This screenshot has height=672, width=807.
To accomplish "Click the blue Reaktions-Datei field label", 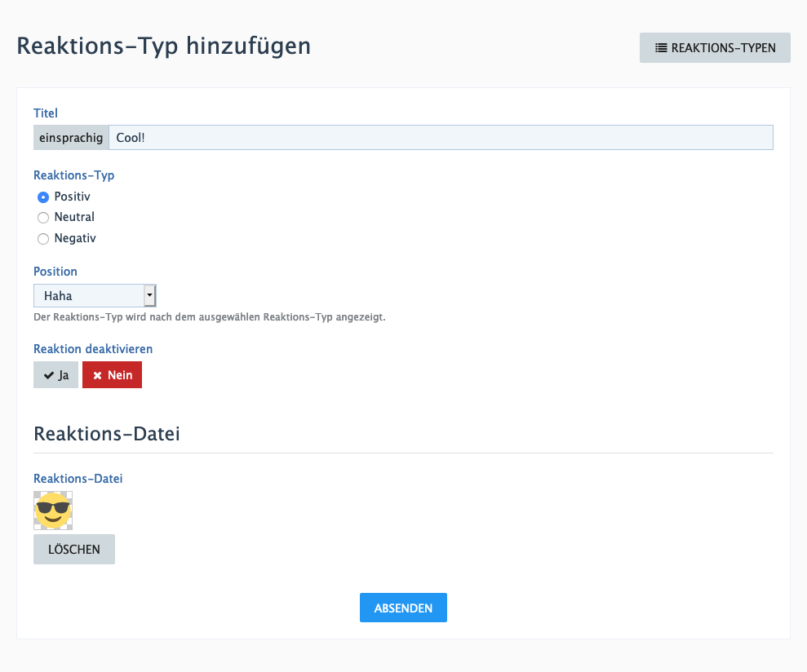I will [x=78, y=479].
